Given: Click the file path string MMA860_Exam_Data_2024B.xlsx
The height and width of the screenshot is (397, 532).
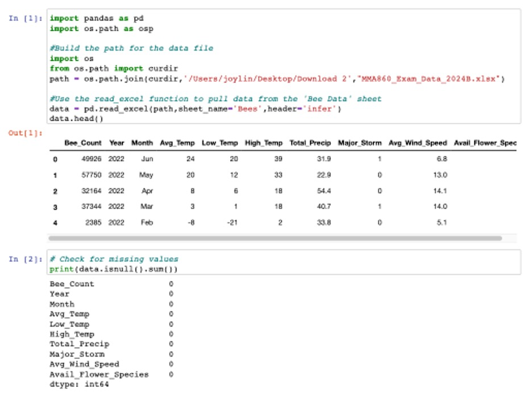Looking at the screenshot, I should (x=429, y=79).
